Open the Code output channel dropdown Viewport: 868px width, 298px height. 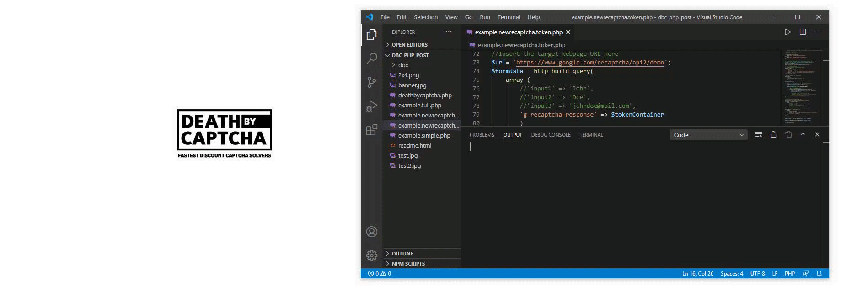[x=708, y=135]
